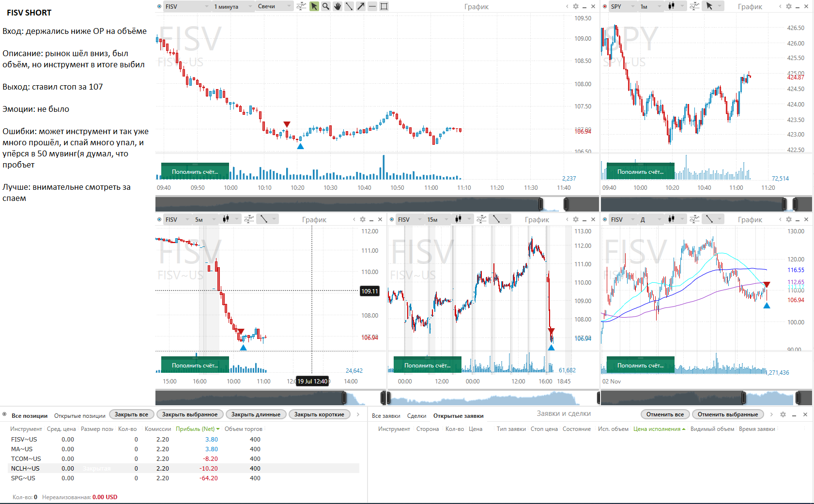Viewport: 814px width, 504px height.
Task: Open the 1м timeframe dropdown on SPY chart
Action: (650, 6)
